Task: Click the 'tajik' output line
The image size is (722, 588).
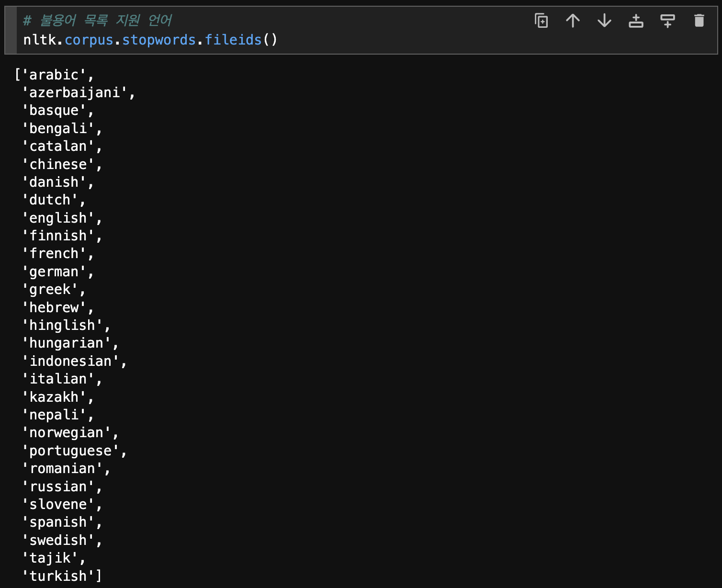Action: tap(50, 558)
